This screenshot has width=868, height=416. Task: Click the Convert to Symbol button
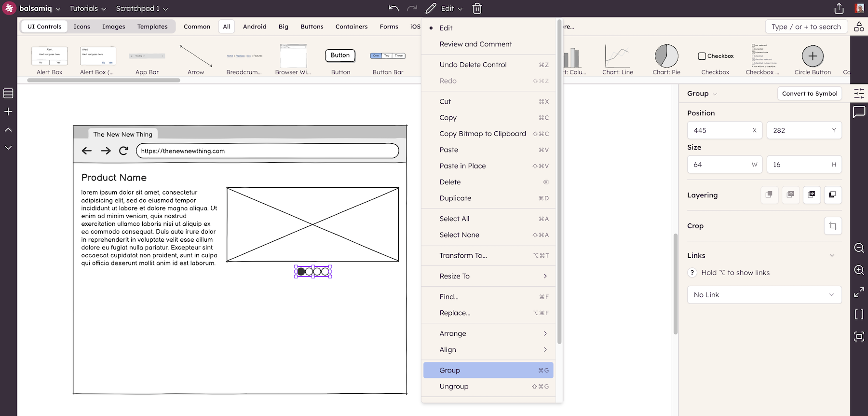coord(810,94)
